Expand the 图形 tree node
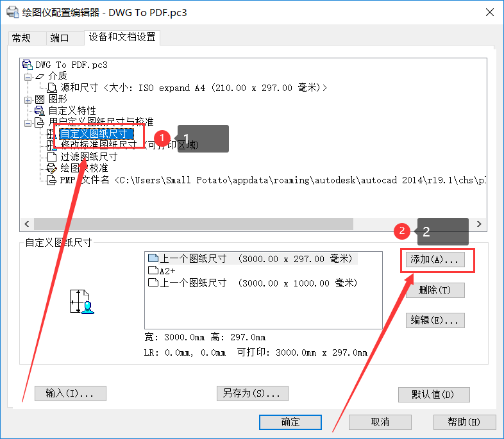This screenshot has height=439, width=504. 28,100
